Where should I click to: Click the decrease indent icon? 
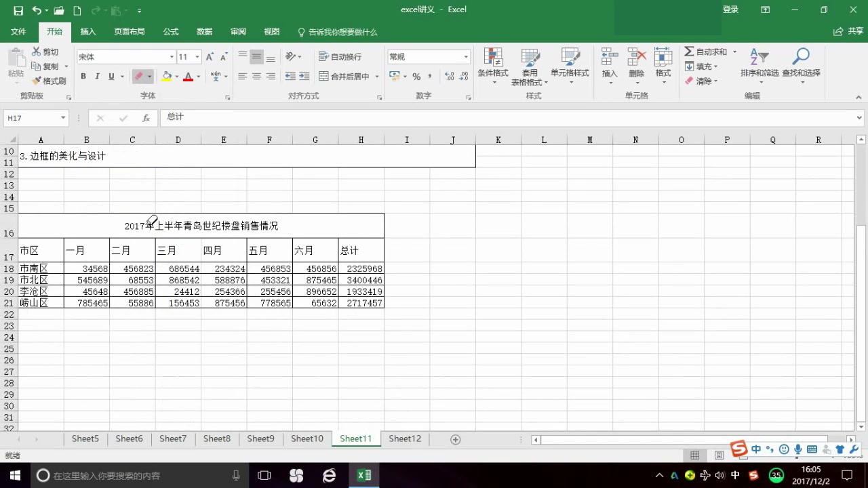pyautogui.click(x=290, y=77)
